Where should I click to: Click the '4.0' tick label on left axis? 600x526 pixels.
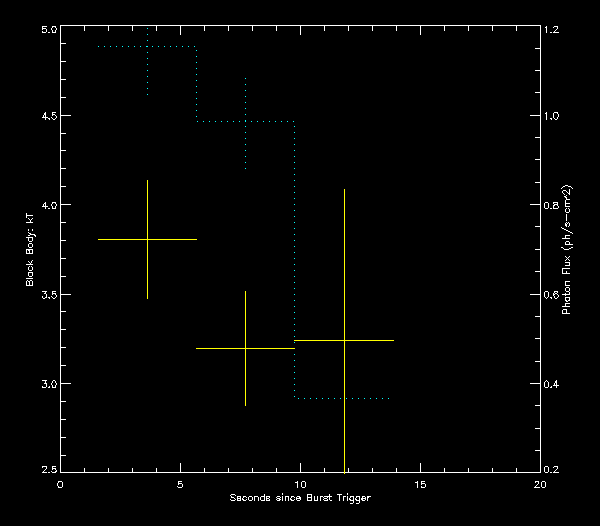47,205
